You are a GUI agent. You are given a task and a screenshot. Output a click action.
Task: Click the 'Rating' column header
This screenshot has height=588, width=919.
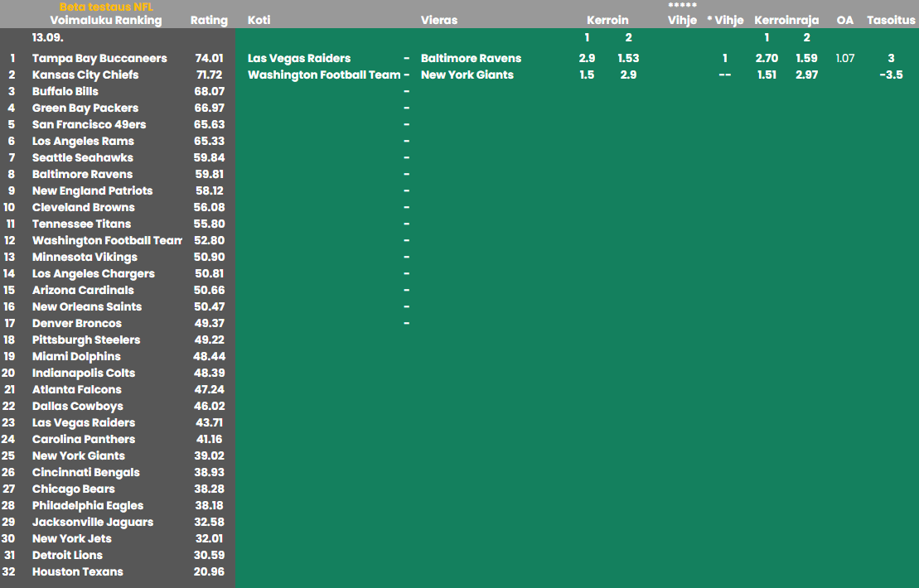pos(209,20)
